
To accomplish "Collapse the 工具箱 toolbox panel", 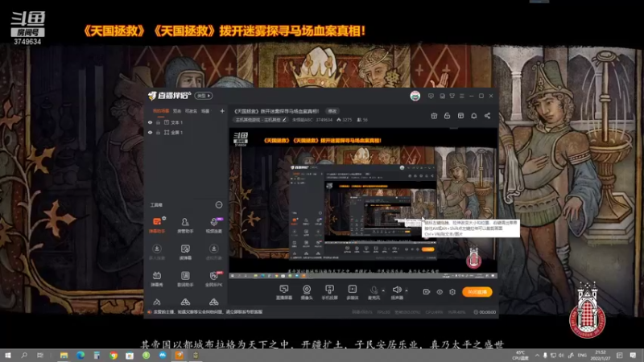I will (x=219, y=205).
